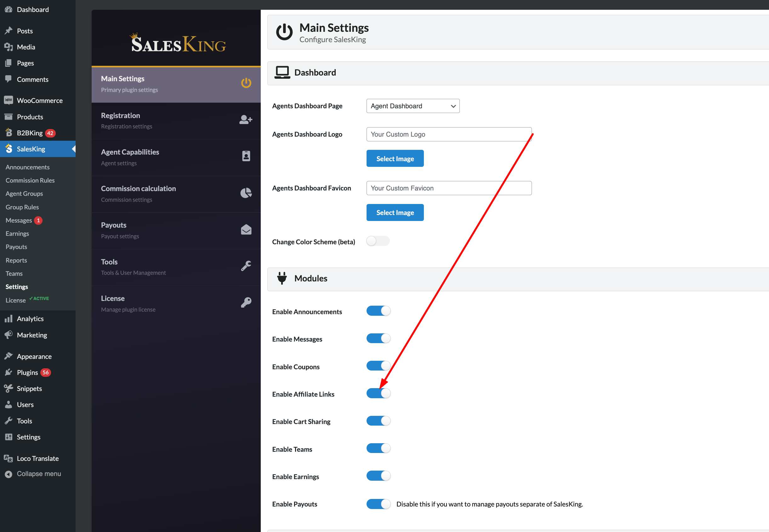
Task: Click the Marketing megaphone icon
Action: pyautogui.click(x=8, y=335)
